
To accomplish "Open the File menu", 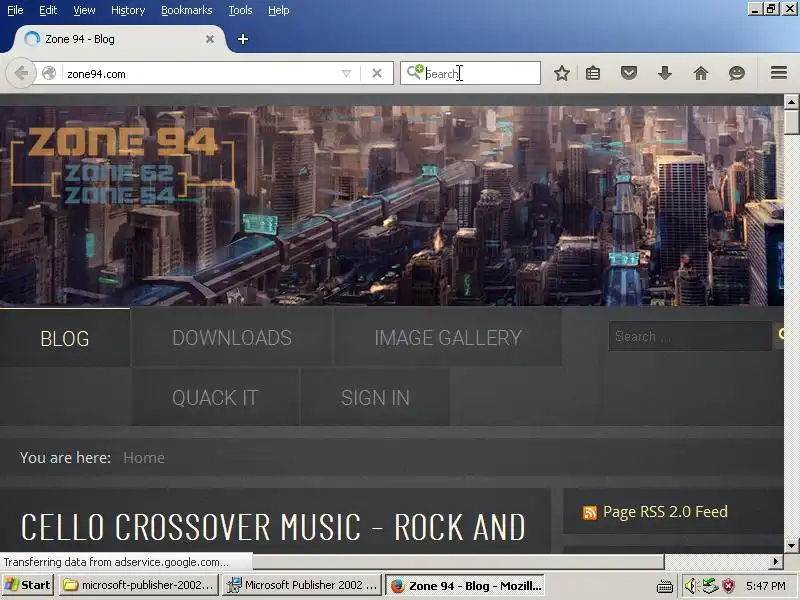I will coord(15,10).
